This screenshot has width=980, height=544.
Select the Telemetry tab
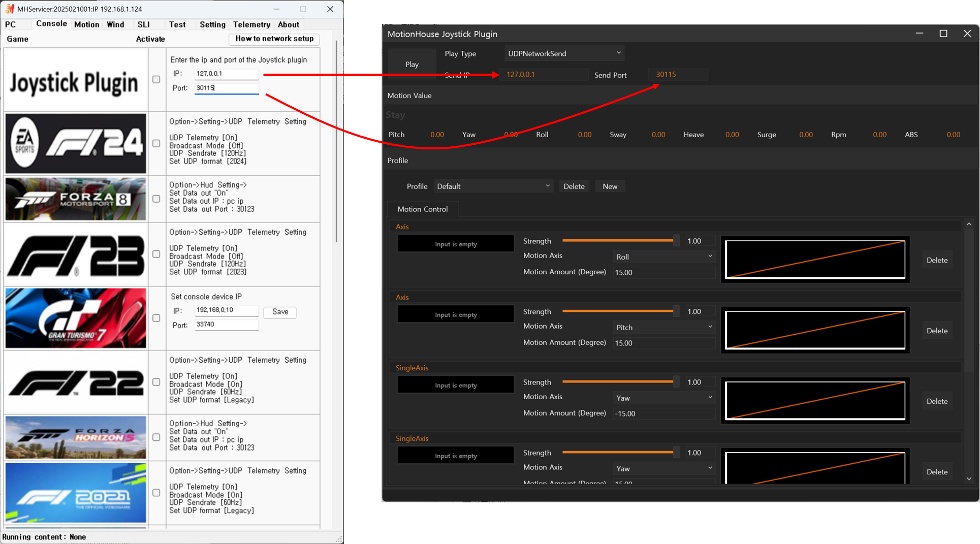[251, 24]
